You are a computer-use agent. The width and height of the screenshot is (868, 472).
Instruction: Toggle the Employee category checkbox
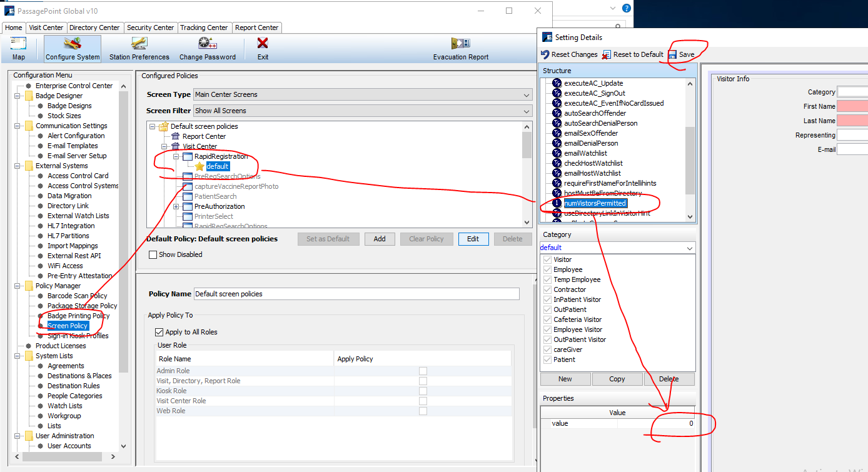[x=548, y=269]
